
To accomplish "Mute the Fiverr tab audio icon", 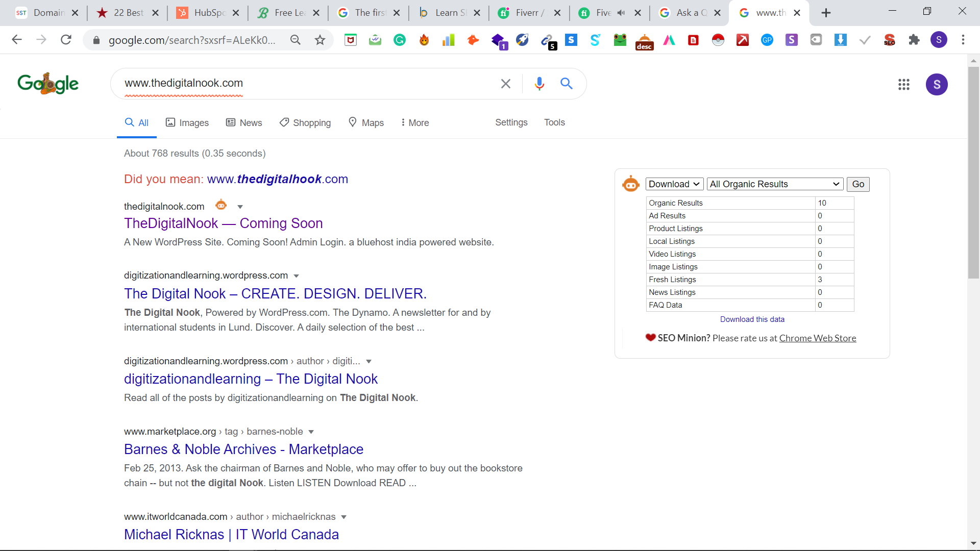I will pos(621,13).
